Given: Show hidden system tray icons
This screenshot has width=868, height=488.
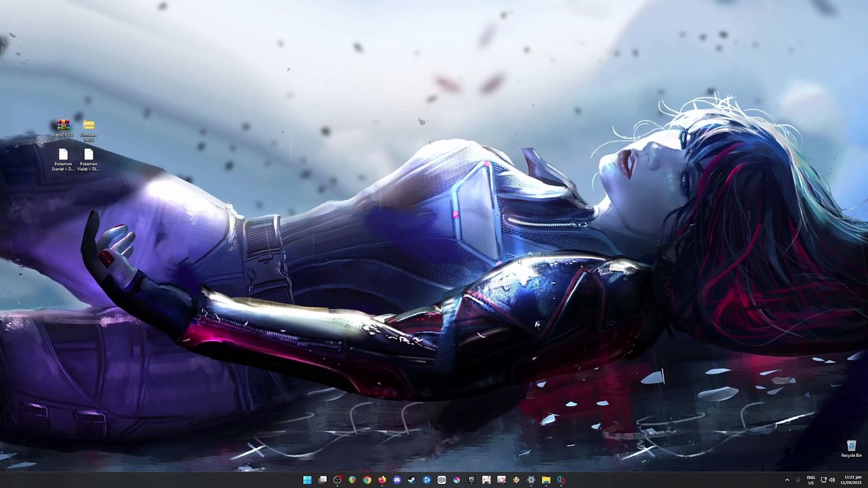Looking at the screenshot, I should click(787, 480).
